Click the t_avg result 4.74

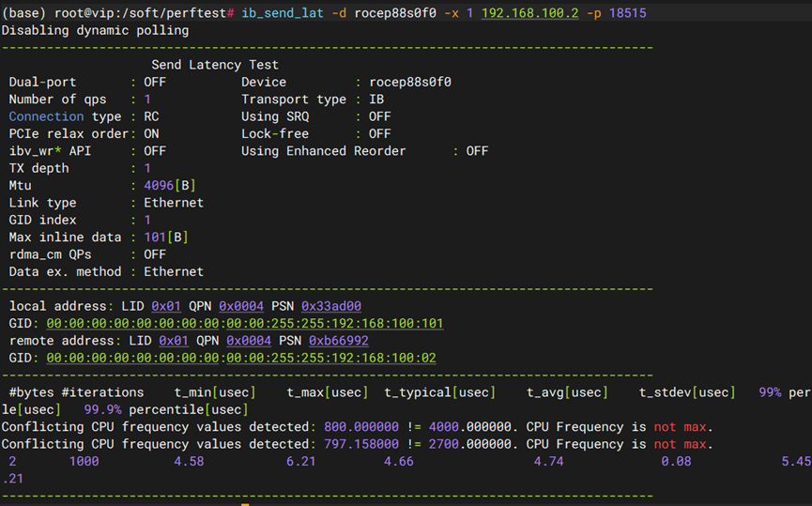pos(548,461)
